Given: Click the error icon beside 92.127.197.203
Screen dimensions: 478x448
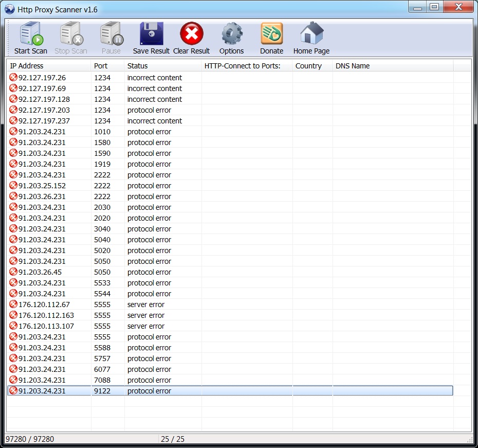Looking at the screenshot, I should 13,110.
